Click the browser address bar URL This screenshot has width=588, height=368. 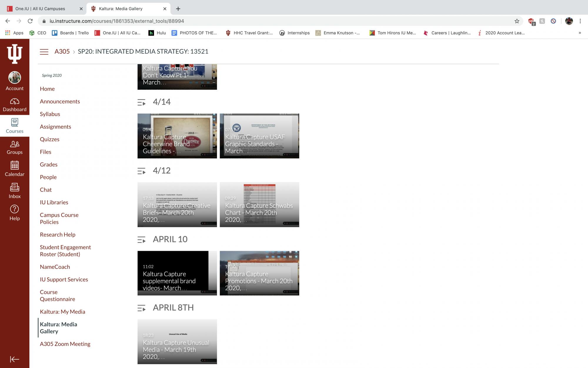pyautogui.click(x=117, y=21)
